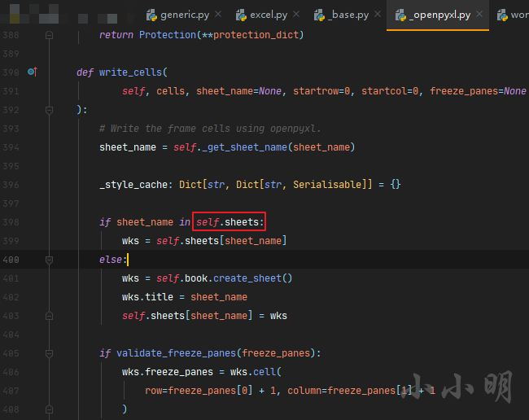The width and height of the screenshot is (529, 420).
Task: Click the Python file icon on _openpyxl.py tab
Action: coord(400,15)
